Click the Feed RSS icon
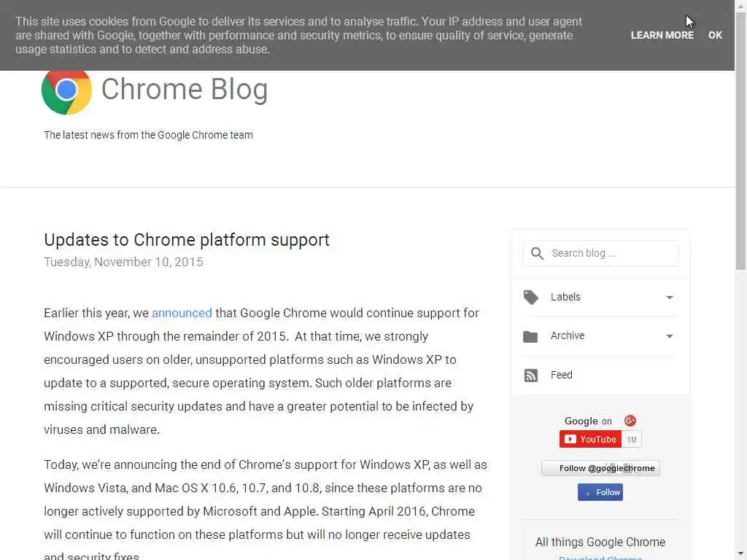This screenshot has width=747, height=560. 531,376
